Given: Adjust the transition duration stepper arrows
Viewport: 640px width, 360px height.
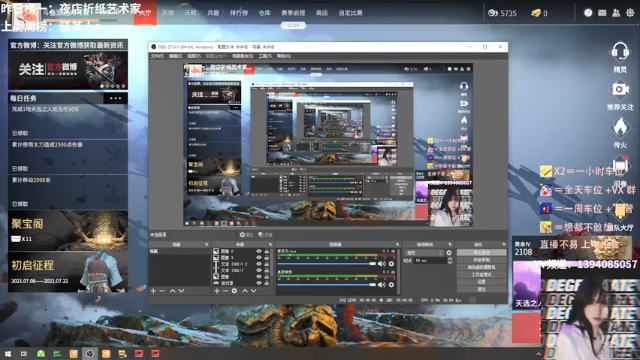Looking at the screenshot, I should coord(450,260).
